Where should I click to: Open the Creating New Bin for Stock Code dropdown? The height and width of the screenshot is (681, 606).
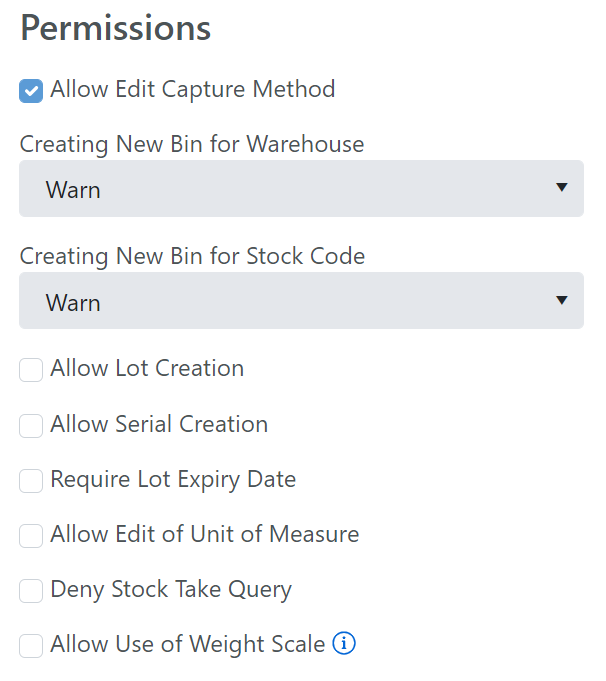coord(301,301)
